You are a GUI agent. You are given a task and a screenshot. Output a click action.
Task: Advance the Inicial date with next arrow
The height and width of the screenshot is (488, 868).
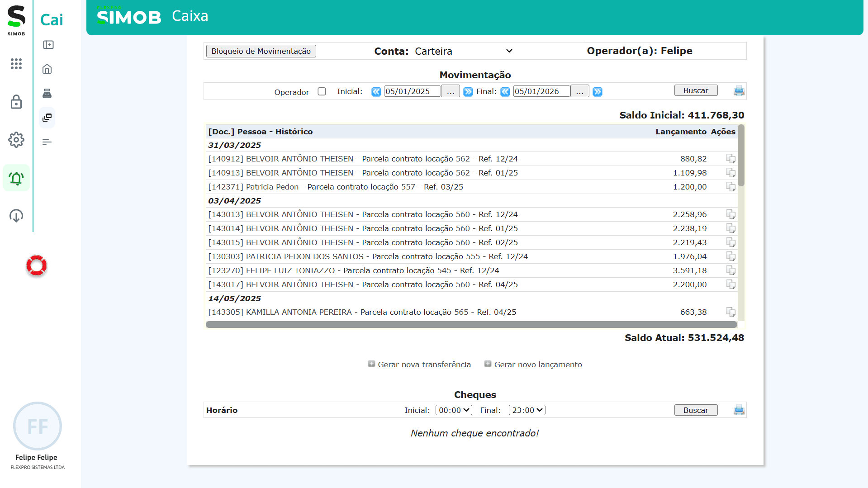468,92
